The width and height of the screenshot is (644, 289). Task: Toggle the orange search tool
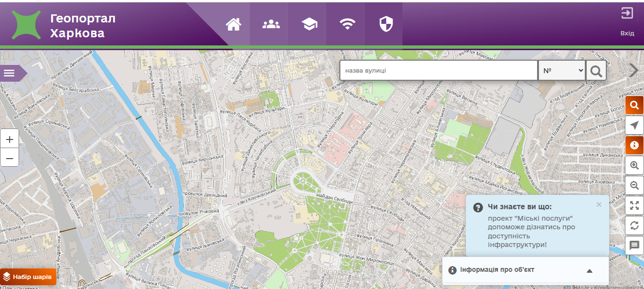634,105
